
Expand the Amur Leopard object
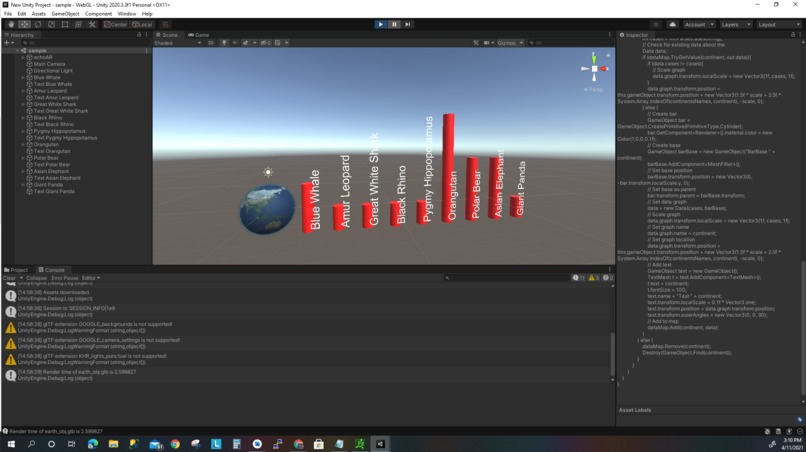coord(23,91)
